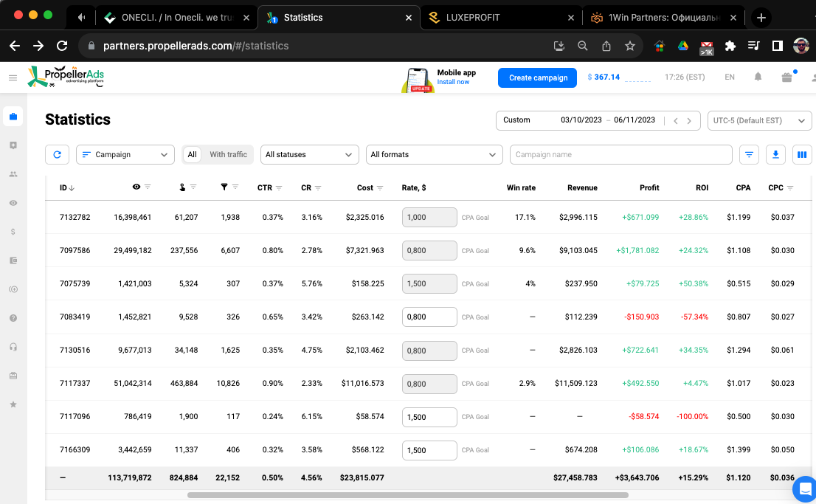This screenshot has height=504, width=816.
Task: Open the column settings icon
Action: (802, 155)
